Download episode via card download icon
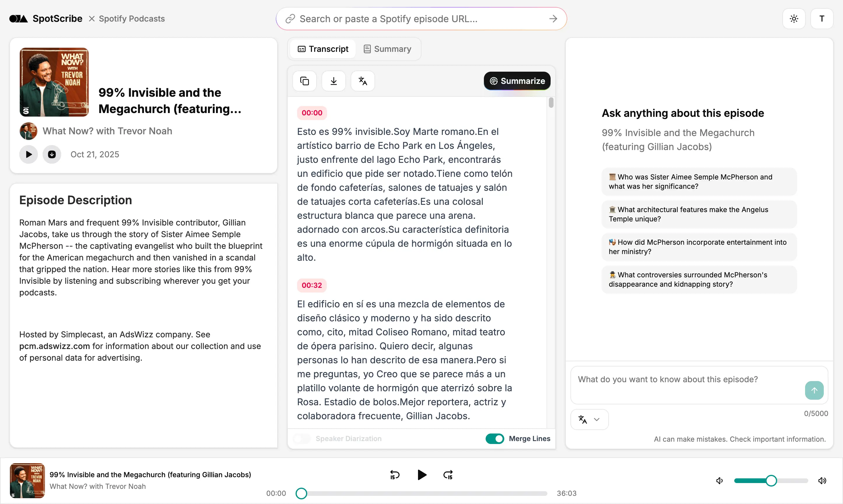The height and width of the screenshot is (504, 843). pyautogui.click(x=52, y=154)
